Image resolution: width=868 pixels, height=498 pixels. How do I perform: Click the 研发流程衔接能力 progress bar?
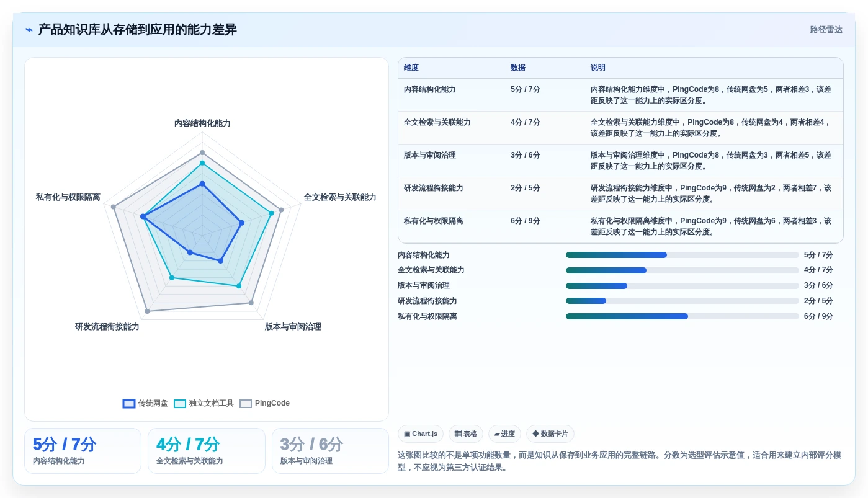point(682,301)
